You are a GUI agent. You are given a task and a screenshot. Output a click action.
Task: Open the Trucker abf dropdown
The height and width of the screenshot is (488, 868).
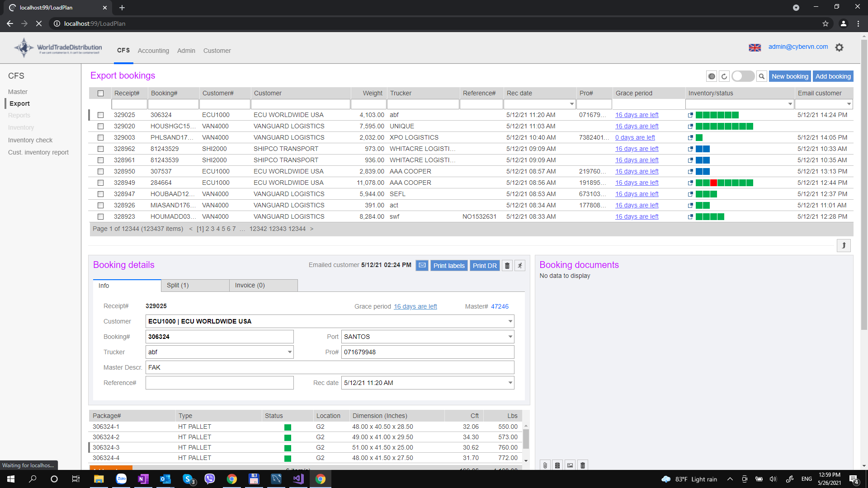pyautogui.click(x=289, y=352)
